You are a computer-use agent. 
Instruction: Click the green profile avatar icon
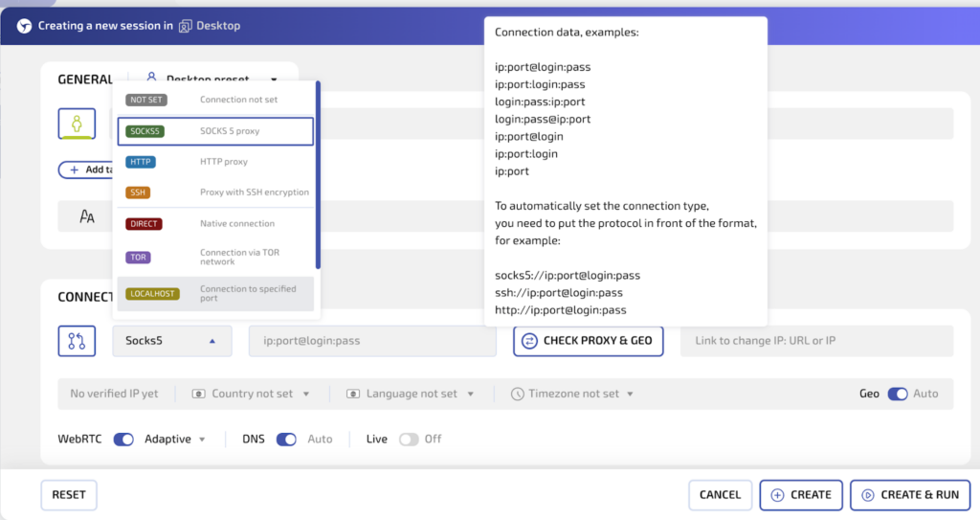click(77, 124)
